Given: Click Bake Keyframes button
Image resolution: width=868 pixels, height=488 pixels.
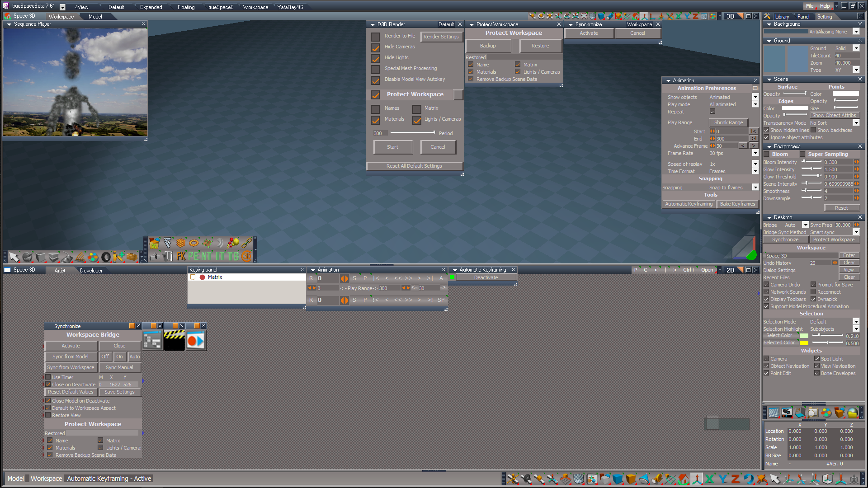Looking at the screenshot, I should click(x=737, y=204).
